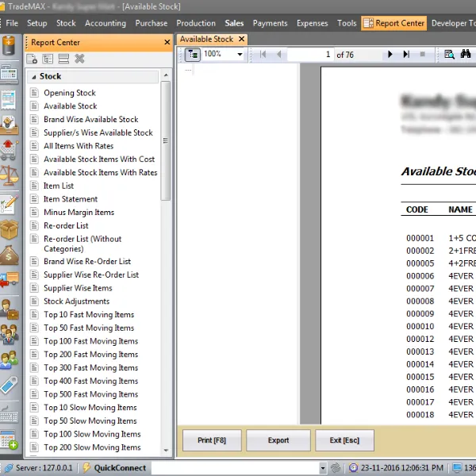Image resolution: width=476 pixels, height=476 pixels.
Task: Open the Production menu
Action: click(x=196, y=23)
